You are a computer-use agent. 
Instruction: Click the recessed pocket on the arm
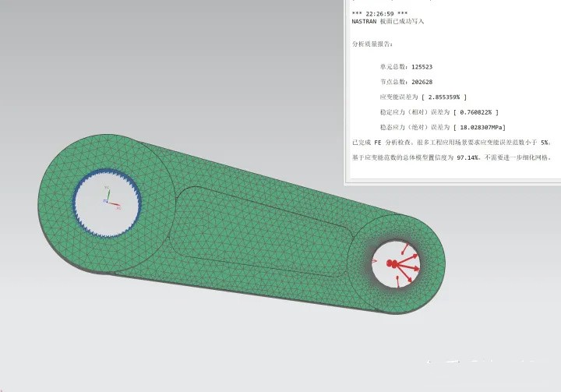(x=260, y=232)
